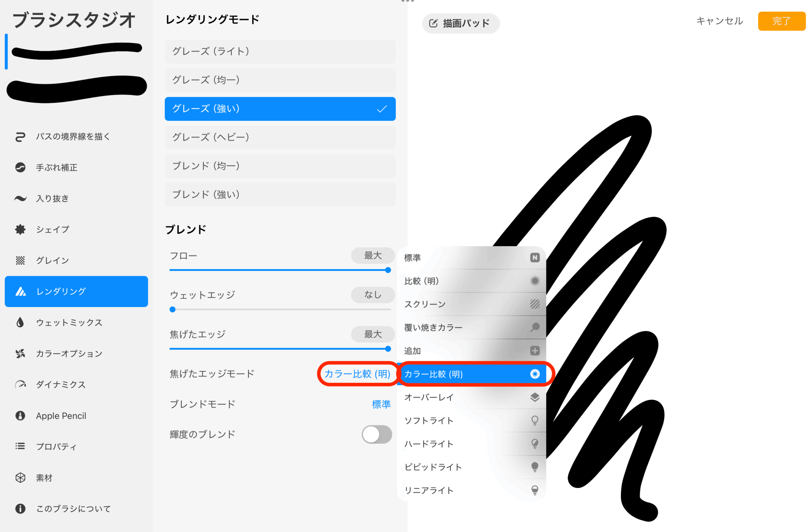Choose ブレンド (均一) rendering mode

click(280, 166)
